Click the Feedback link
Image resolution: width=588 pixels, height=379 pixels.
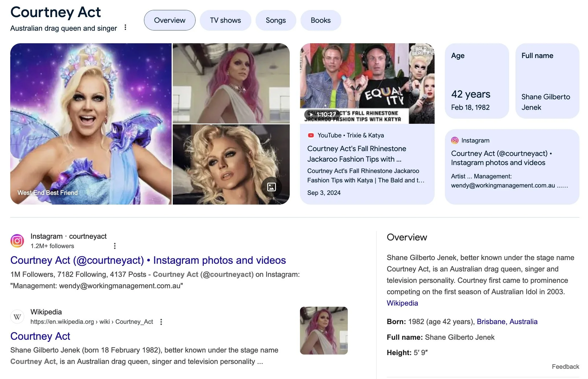565,366
